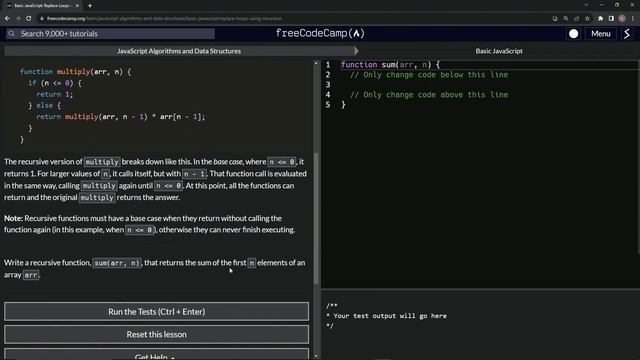This screenshot has width=640, height=360.
Task: Click the search magnifier icon in freeCodeCamp bar
Action: point(11,33)
